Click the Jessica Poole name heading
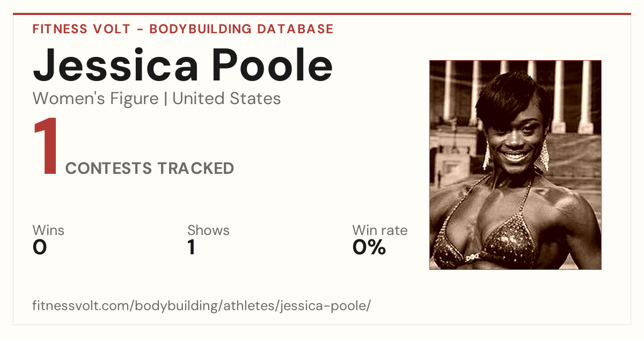The width and height of the screenshot is (644, 338). coord(183,64)
